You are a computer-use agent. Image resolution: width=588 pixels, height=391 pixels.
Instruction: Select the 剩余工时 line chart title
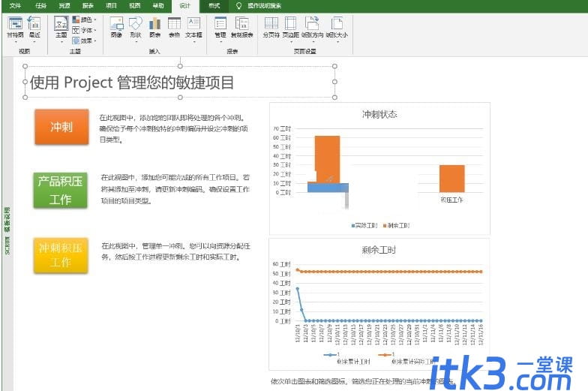click(379, 250)
